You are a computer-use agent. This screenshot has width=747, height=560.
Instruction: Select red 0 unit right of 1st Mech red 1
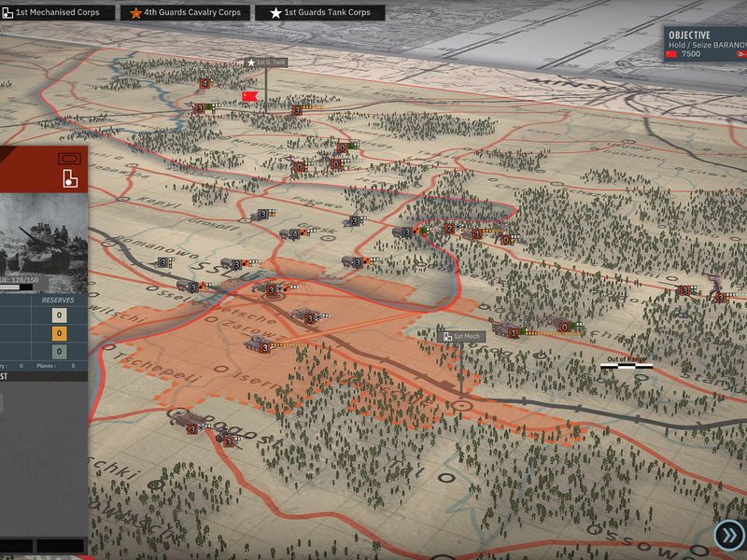[x=565, y=328]
